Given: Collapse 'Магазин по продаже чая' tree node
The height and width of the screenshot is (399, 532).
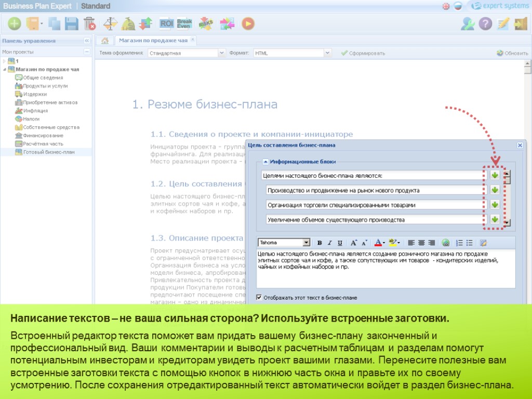Looking at the screenshot, I should tap(4, 69).
